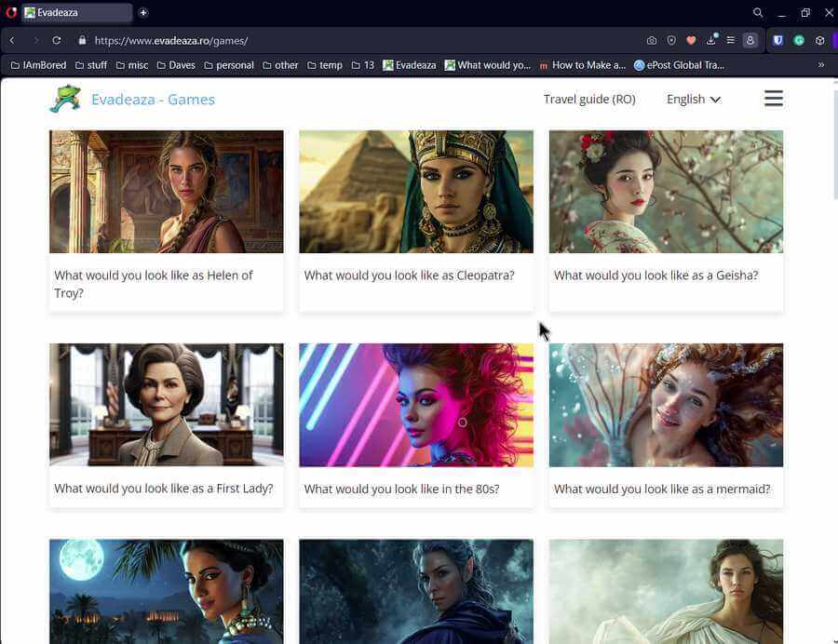Open the 'What would yo...' bookmark
This screenshot has width=838, height=644.
pyautogui.click(x=487, y=65)
